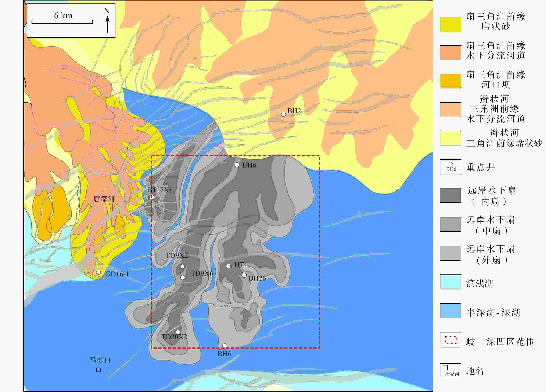Screen dimensions: 546x392
Task: Pick the well circle left of TD9X6 label
Action: pyautogui.click(x=183, y=277)
